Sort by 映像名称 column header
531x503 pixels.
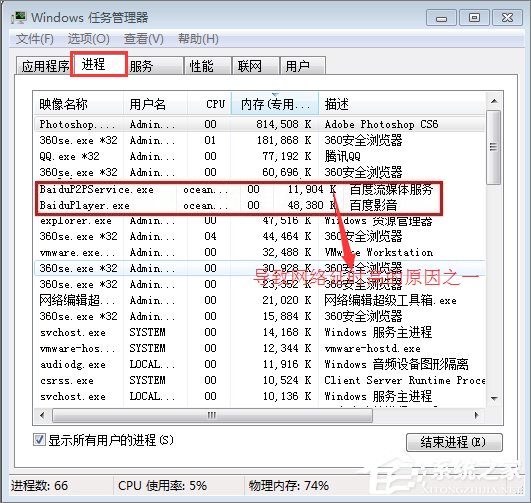pyautogui.click(x=79, y=104)
